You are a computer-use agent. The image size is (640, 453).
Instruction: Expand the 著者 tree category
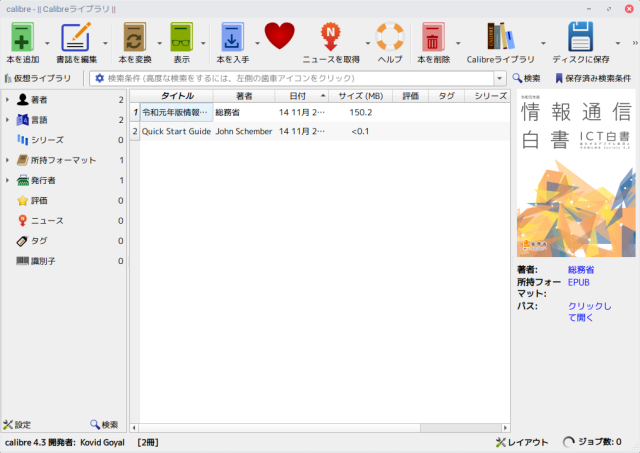pos(8,100)
